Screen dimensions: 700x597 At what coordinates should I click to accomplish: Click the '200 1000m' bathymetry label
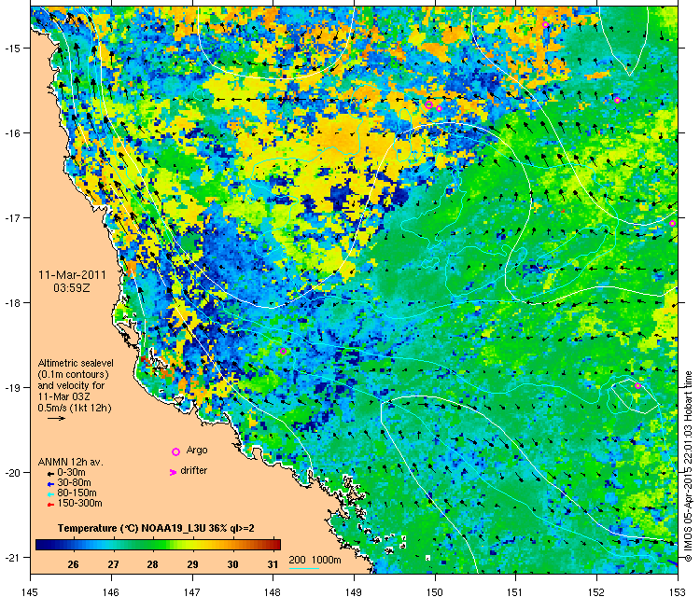(x=315, y=560)
